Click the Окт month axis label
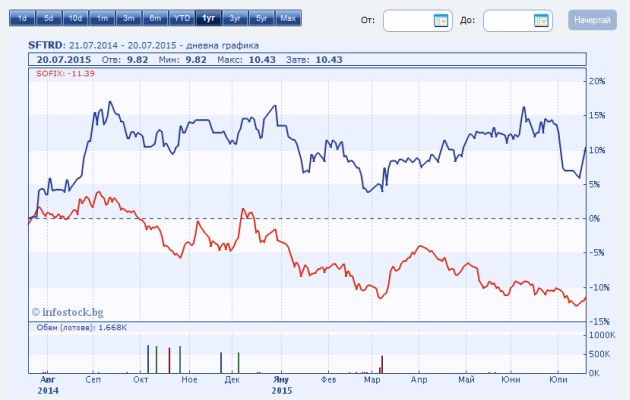The height and width of the screenshot is (400, 630). coord(141,380)
